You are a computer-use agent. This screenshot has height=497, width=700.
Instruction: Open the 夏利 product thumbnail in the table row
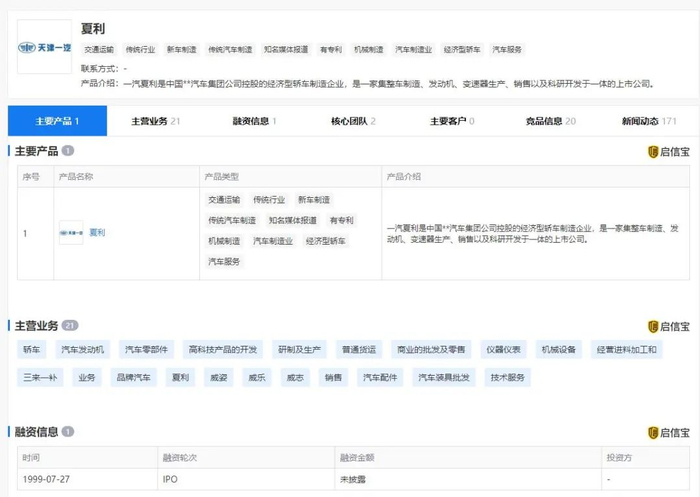coord(71,233)
